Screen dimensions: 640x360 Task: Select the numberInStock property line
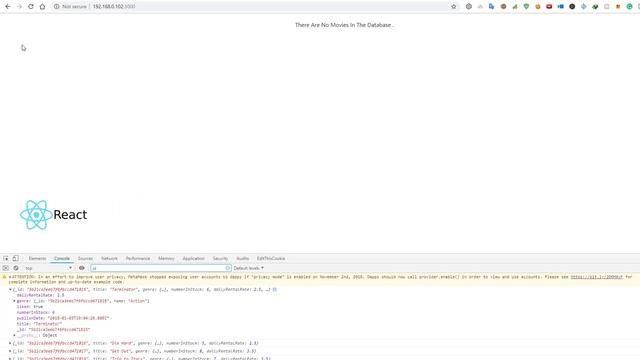tap(36, 312)
